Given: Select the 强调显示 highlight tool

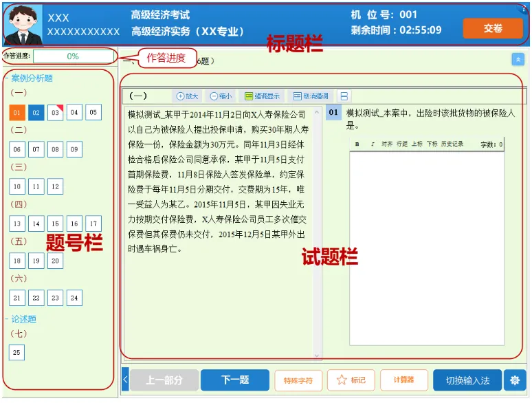Looking at the screenshot, I should point(262,96).
